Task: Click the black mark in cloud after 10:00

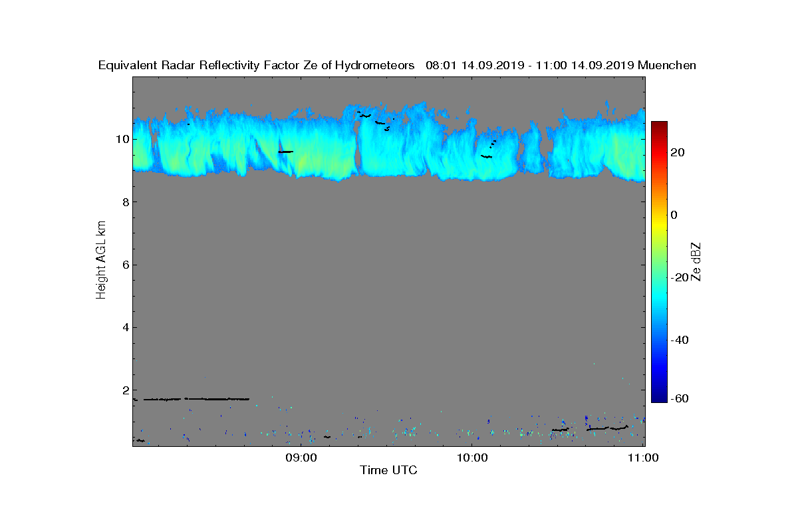Action: pos(486,156)
